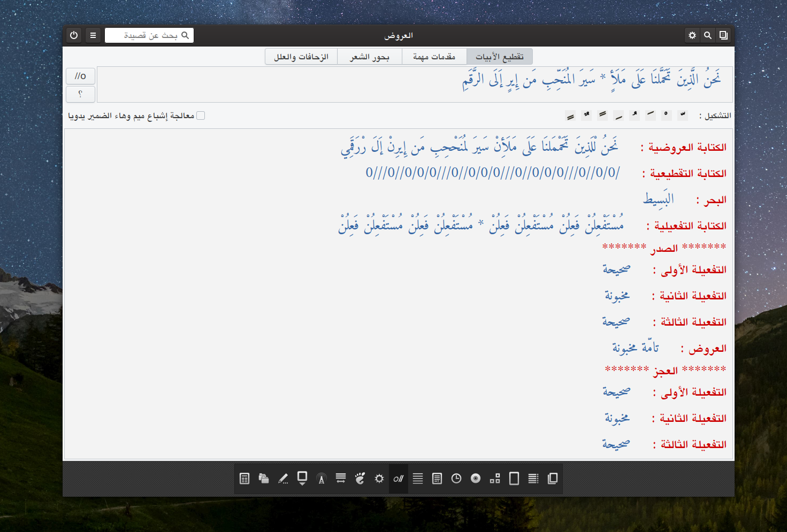
Task: Click the gear settings icon in the header
Action: coord(692,35)
